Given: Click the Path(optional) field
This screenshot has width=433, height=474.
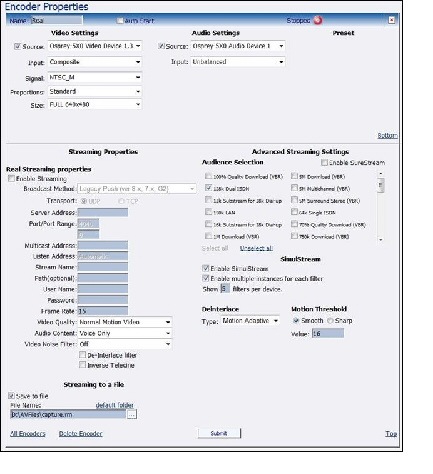Looking at the screenshot, I should [103, 278].
